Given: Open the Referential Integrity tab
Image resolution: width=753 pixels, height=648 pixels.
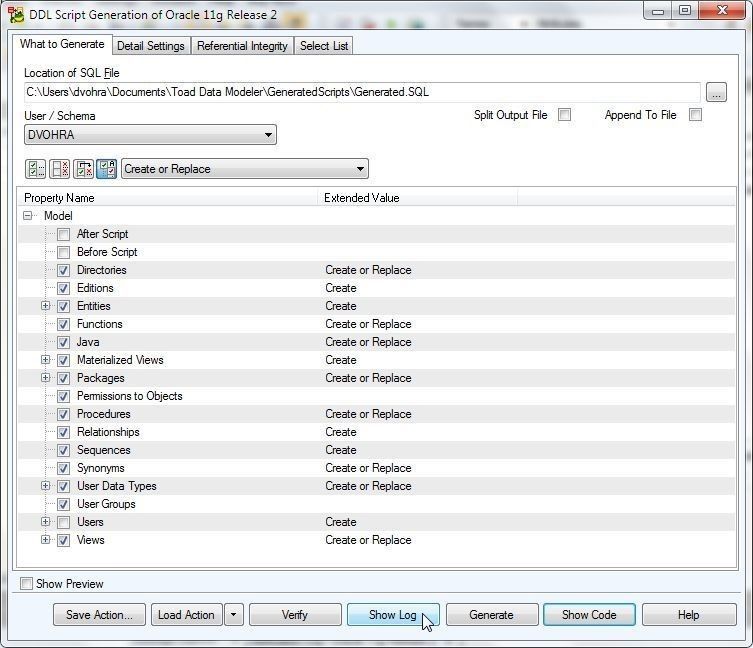Looking at the screenshot, I should pyautogui.click(x=242, y=46).
